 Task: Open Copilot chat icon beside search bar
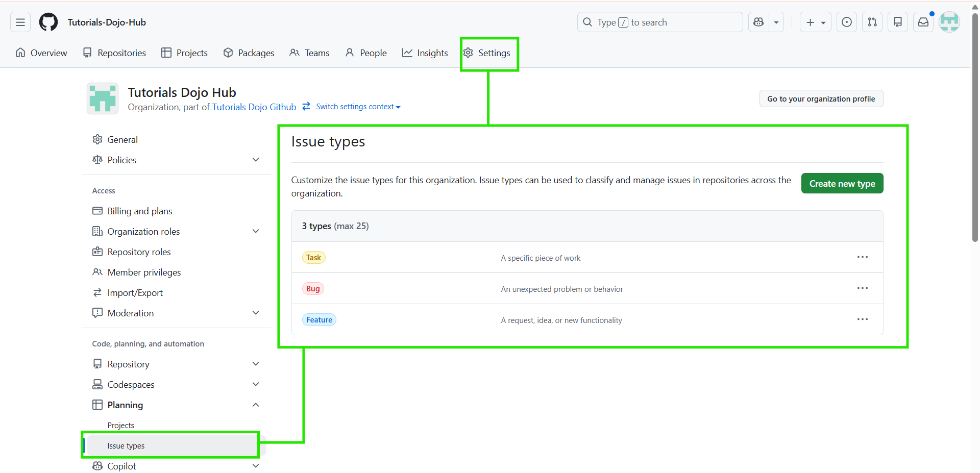pos(758,22)
